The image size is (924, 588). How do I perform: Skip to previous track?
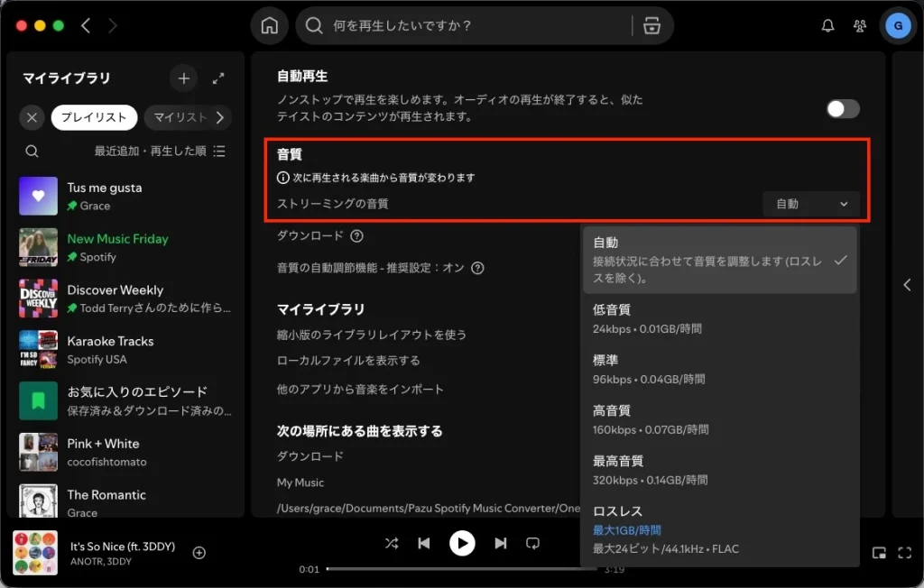[x=424, y=543]
